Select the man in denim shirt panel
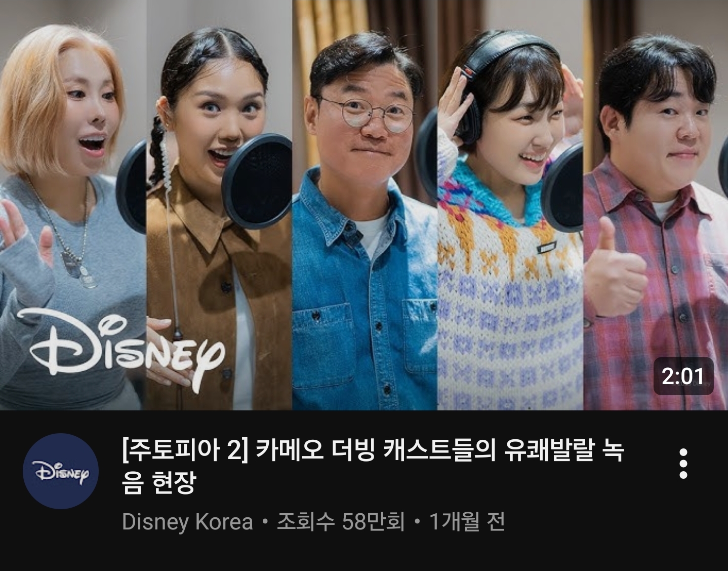Image resolution: width=728 pixels, height=571 pixels. [x=365, y=205]
